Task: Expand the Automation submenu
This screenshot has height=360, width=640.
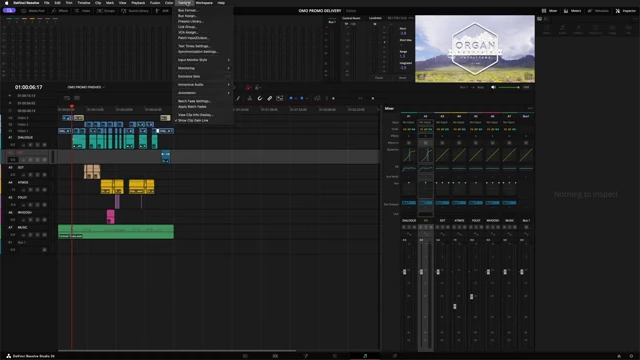Action: pos(203,93)
